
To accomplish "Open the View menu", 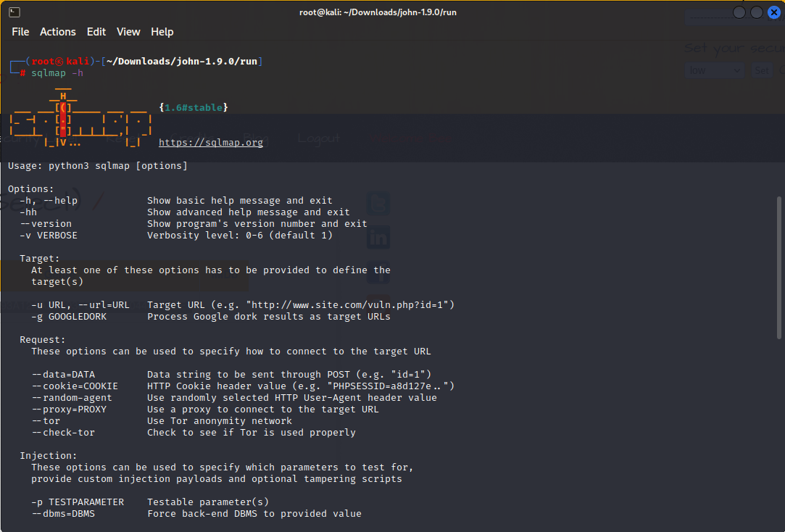I will tap(128, 32).
